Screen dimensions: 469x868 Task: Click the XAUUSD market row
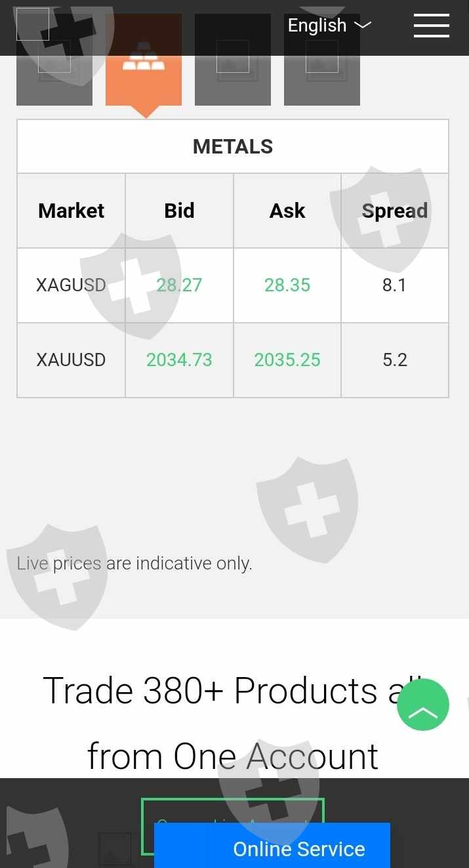[71, 360]
